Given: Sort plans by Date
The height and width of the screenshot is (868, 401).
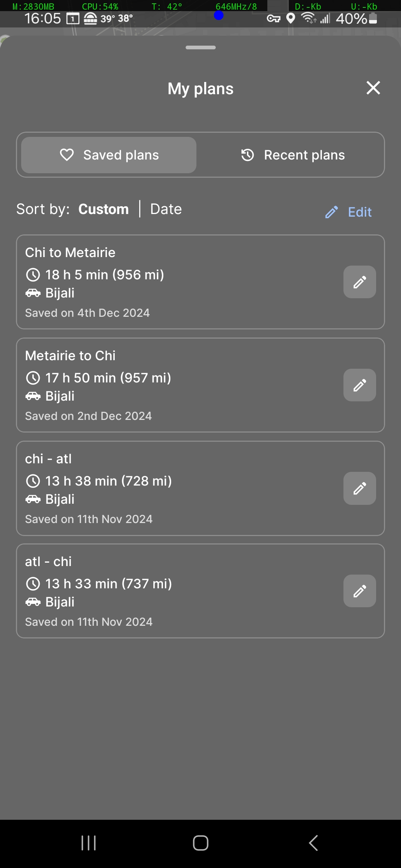Looking at the screenshot, I should pos(166,209).
